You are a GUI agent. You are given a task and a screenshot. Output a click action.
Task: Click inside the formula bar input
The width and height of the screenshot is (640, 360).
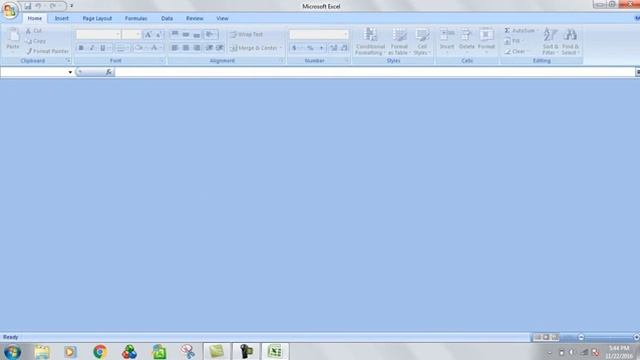374,72
